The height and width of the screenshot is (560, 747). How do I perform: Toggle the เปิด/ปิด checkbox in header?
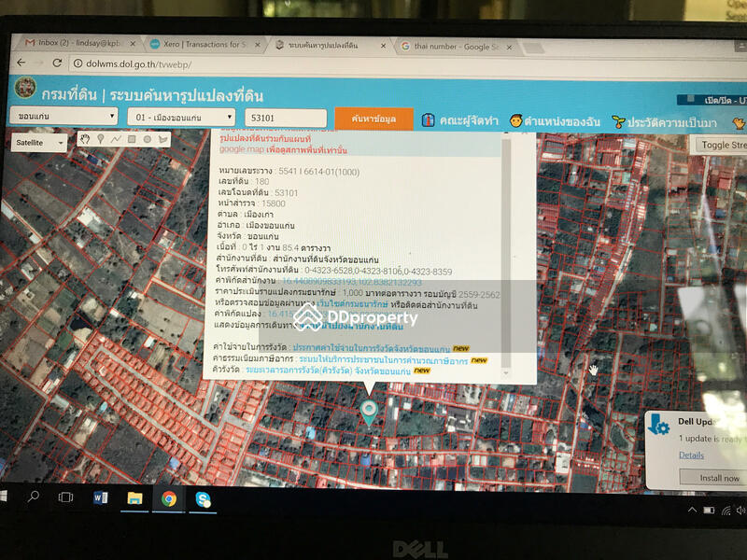(x=690, y=99)
